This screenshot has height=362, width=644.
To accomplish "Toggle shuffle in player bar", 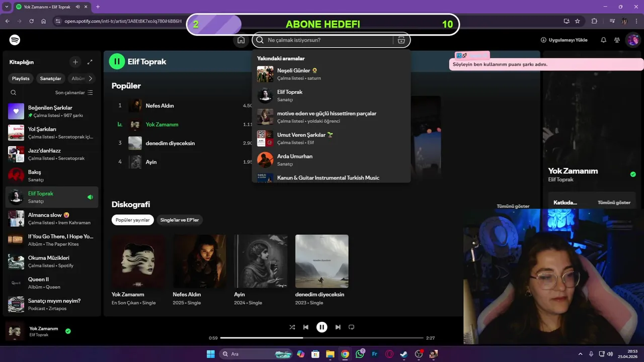I will (292, 327).
